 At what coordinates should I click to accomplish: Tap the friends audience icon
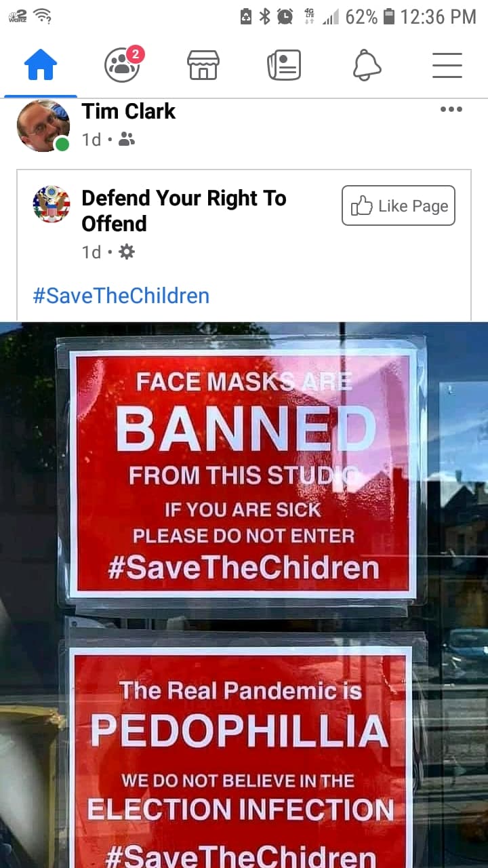127,139
